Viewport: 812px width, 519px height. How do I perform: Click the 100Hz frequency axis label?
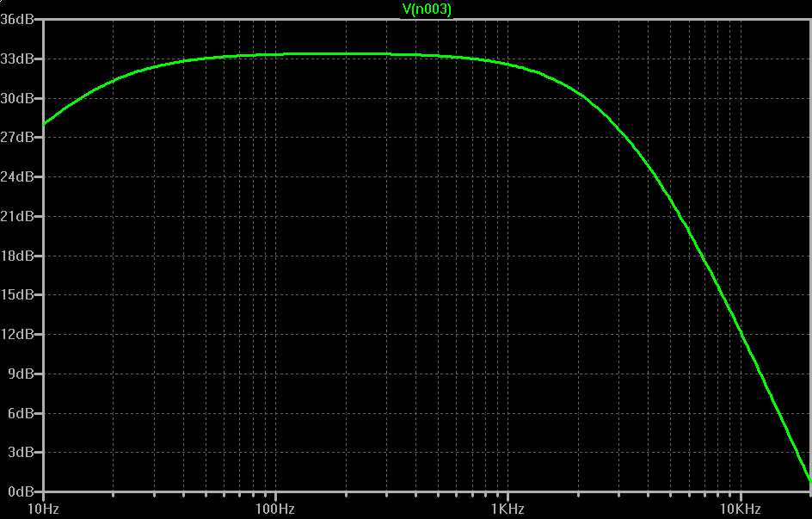coord(275,510)
